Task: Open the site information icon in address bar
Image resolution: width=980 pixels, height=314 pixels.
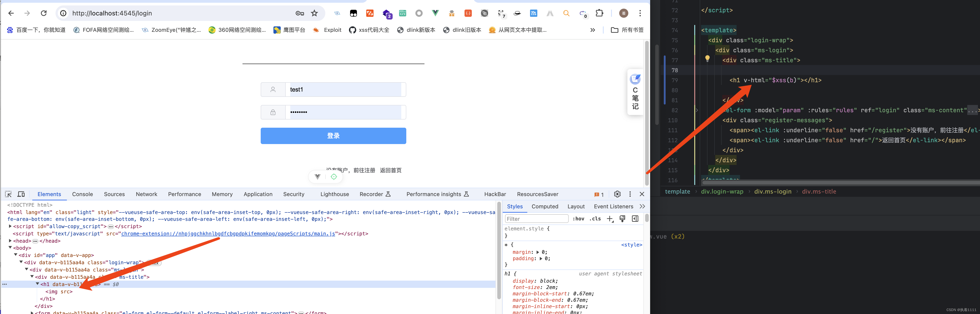Action: [x=63, y=13]
